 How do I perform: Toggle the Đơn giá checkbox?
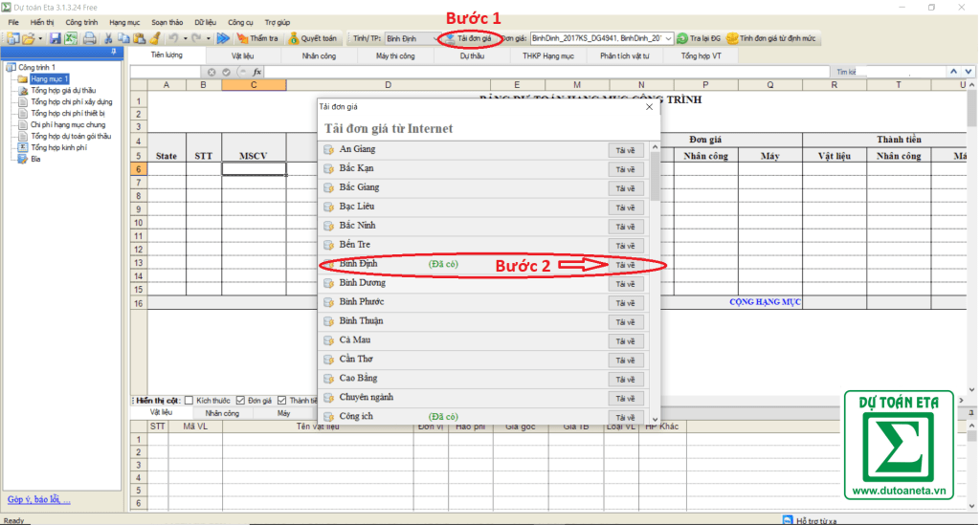coord(240,401)
